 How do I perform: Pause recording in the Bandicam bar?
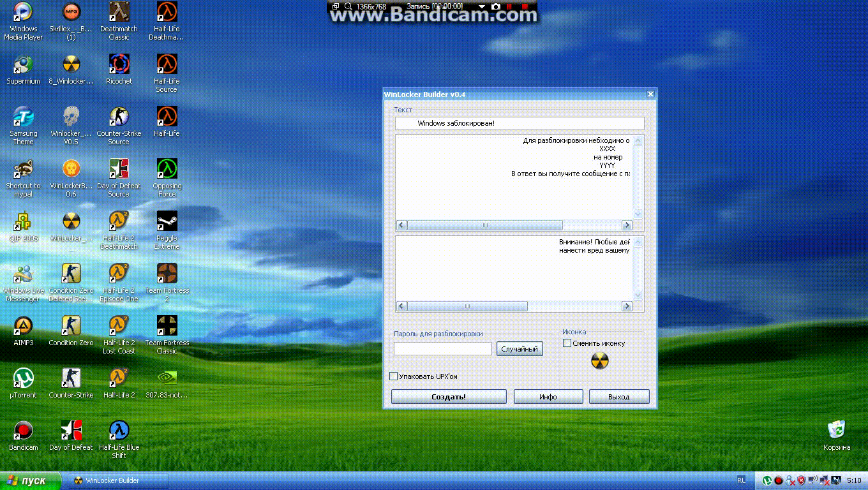click(x=509, y=6)
